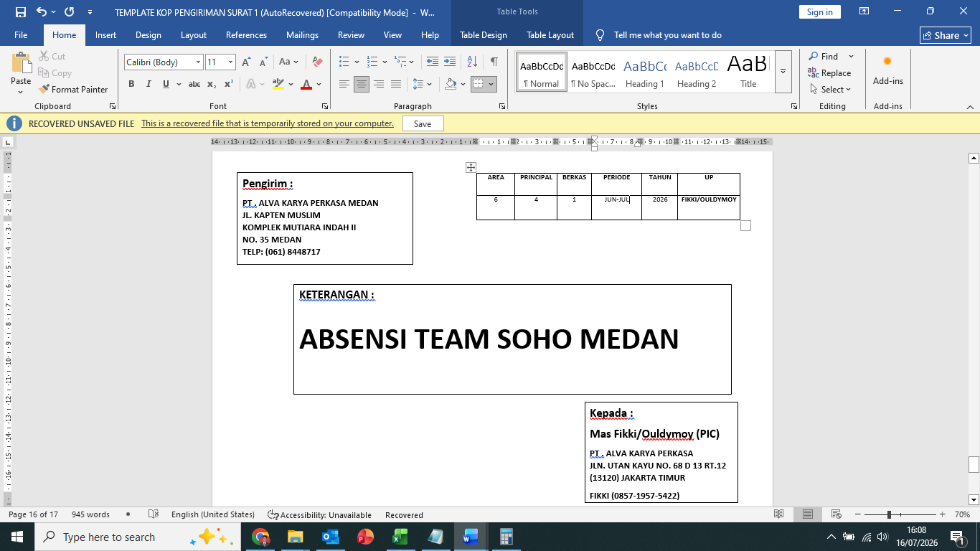Decrease the paragraph indent
This screenshot has height=551, width=980.
click(433, 62)
